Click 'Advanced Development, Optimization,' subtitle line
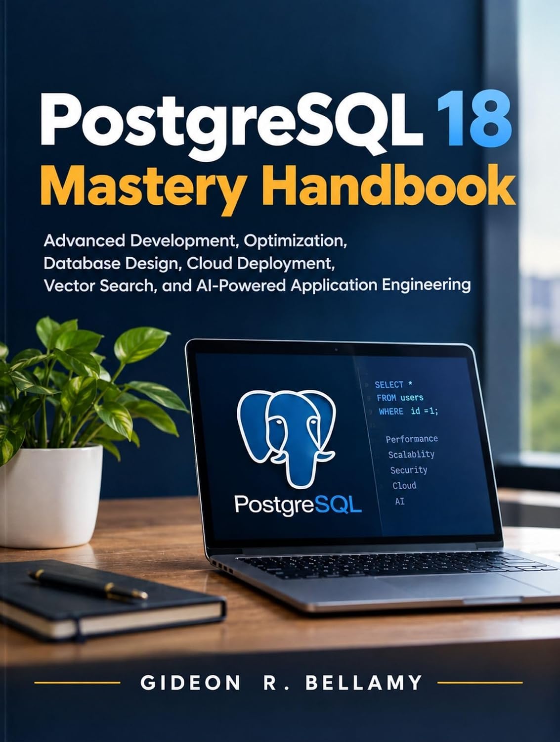Image resolution: width=560 pixels, height=742 pixels. click(195, 240)
